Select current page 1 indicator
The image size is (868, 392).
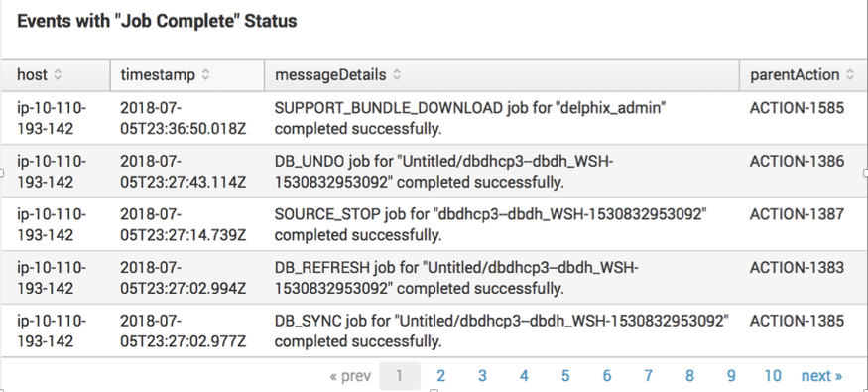[x=399, y=376]
